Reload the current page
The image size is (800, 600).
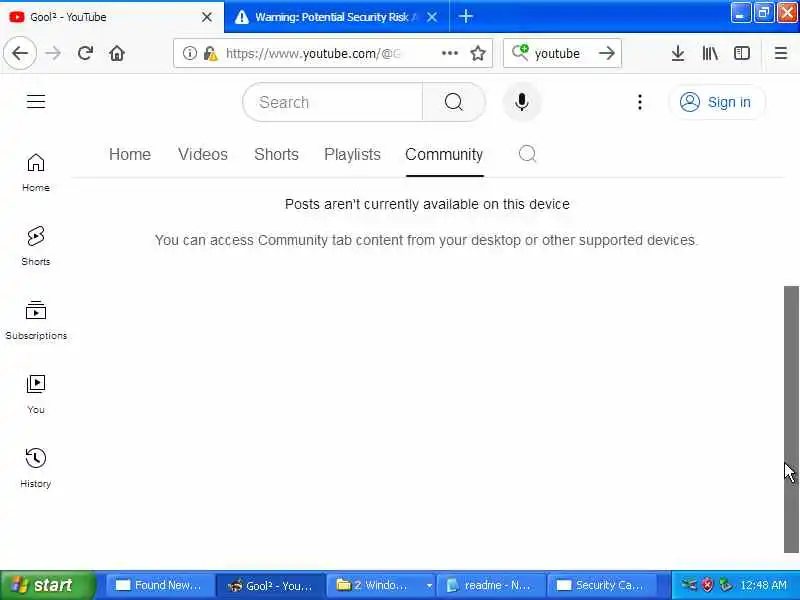click(85, 53)
